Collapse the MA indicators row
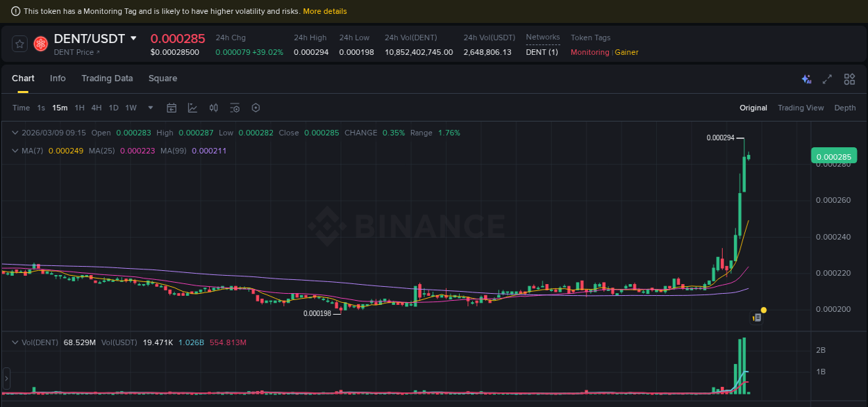This screenshot has height=407, width=868. click(15, 150)
